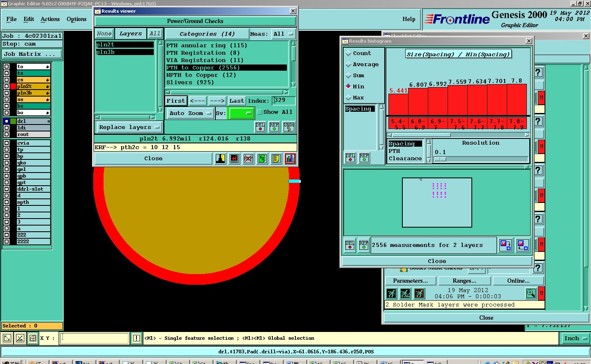Click REF icon beside measurements text
591x364 pixels.
364,245
